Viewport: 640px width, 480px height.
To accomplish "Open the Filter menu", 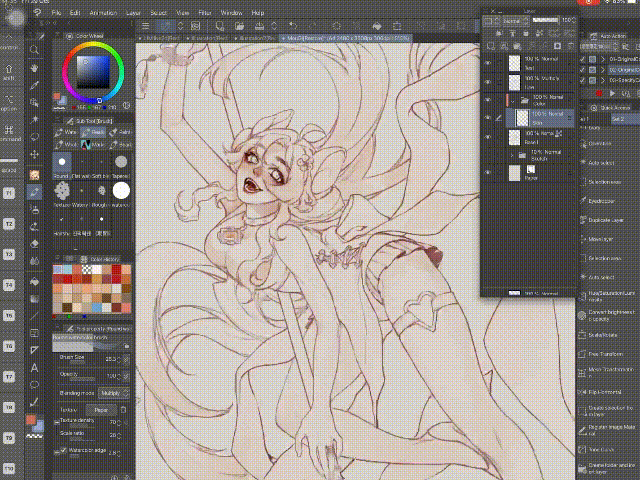I will pyautogui.click(x=205, y=13).
